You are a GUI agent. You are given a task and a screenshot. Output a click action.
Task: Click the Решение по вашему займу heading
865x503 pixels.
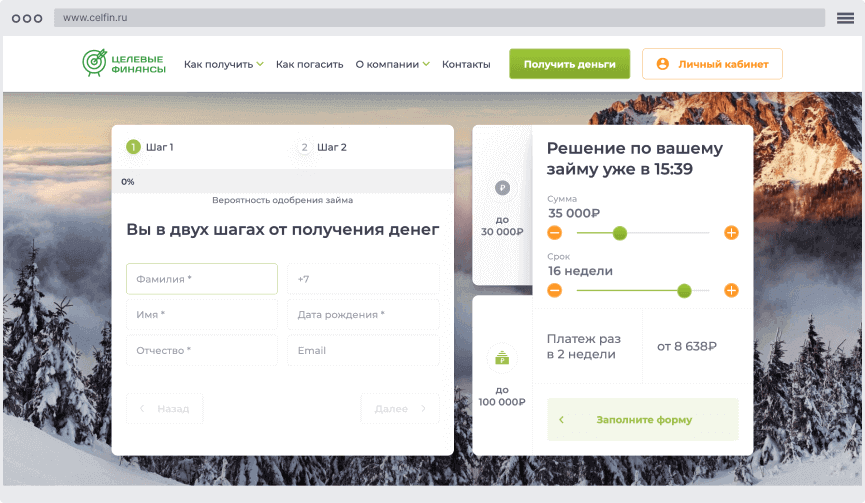pyautogui.click(x=634, y=158)
